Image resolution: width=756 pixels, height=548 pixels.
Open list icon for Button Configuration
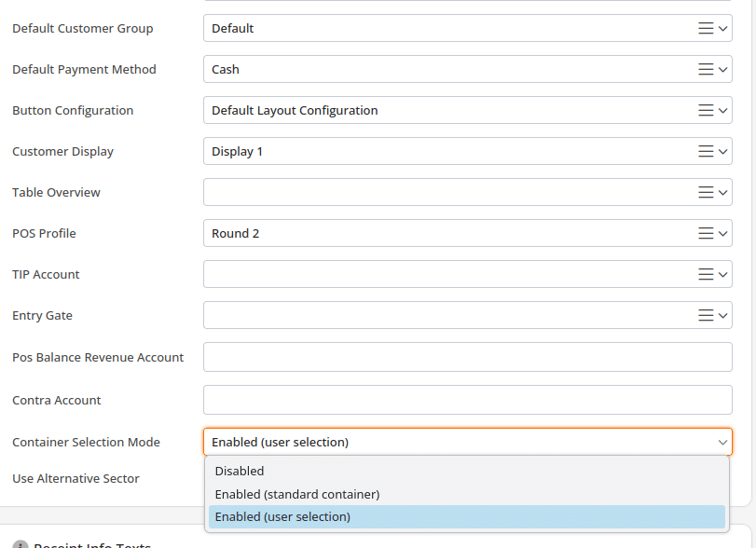(x=706, y=110)
